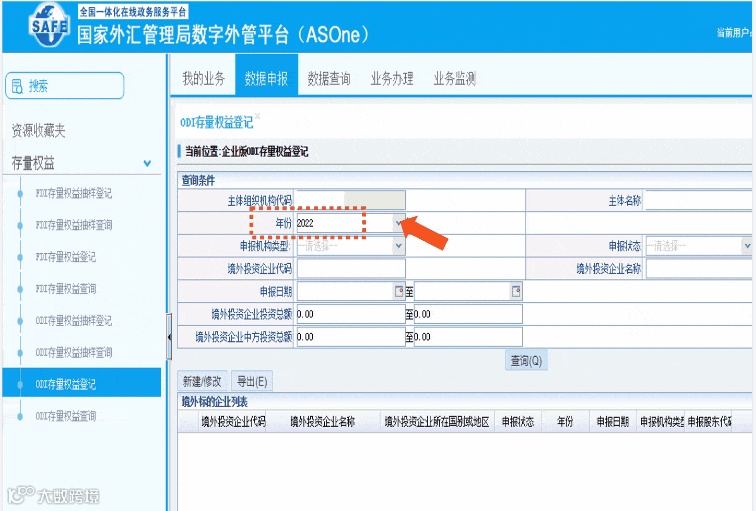Screen dimensions: 756x511
Task: Open FDI存量权益查询 menu item
Action: point(66,289)
